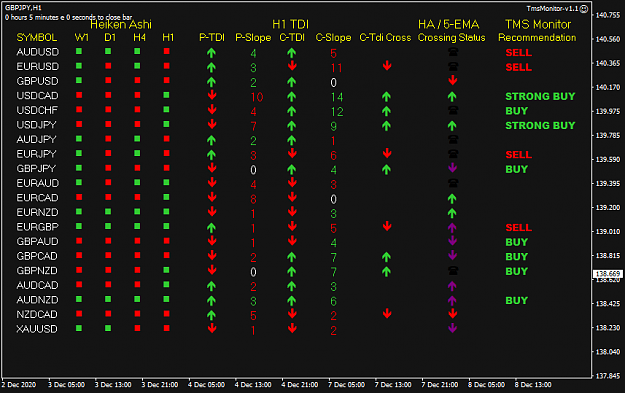Click the NZDCAD crossing status red arrow
The width and height of the screenshot is (625, 393).
coord(452,314)
